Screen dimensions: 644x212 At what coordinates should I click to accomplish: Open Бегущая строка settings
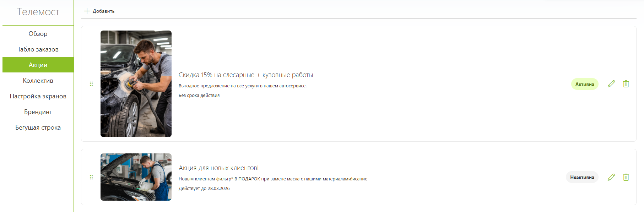[38, 127]
